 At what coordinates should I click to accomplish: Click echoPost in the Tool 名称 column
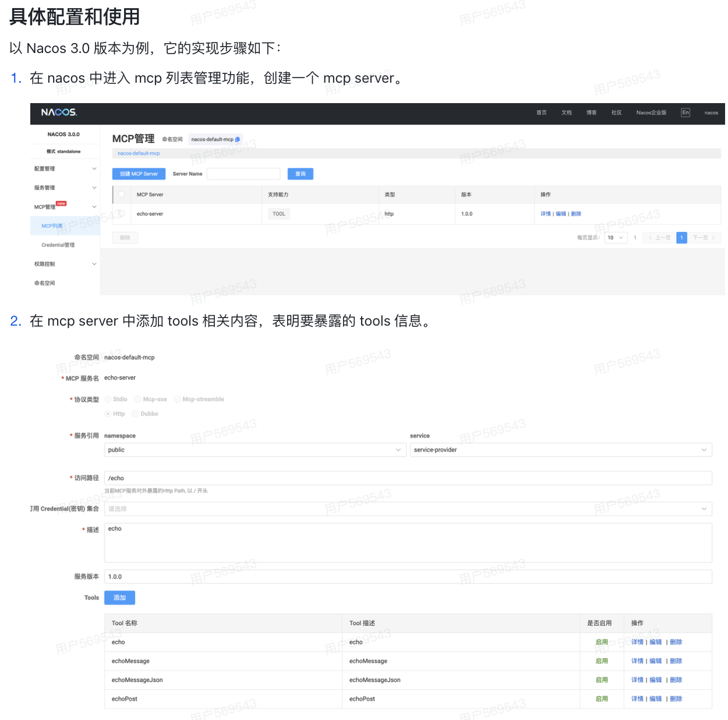pyautogui.click(x=124, y=699)
